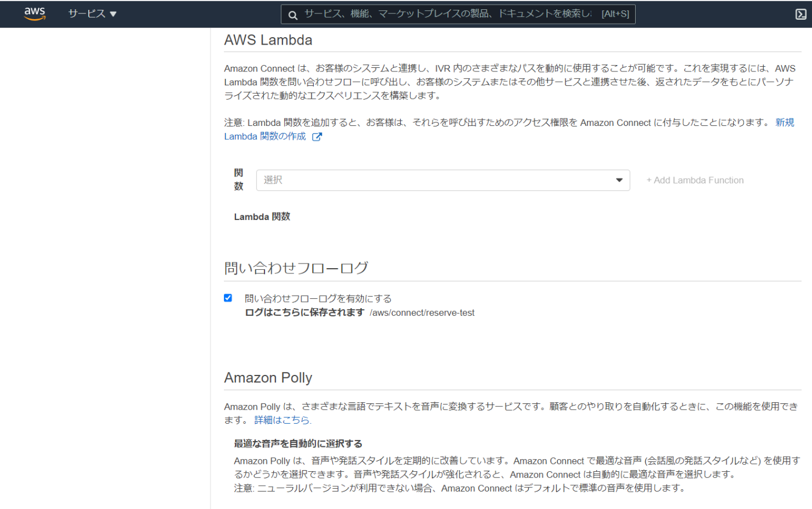Click the external link icon beside Lambda link

(317, 137)
